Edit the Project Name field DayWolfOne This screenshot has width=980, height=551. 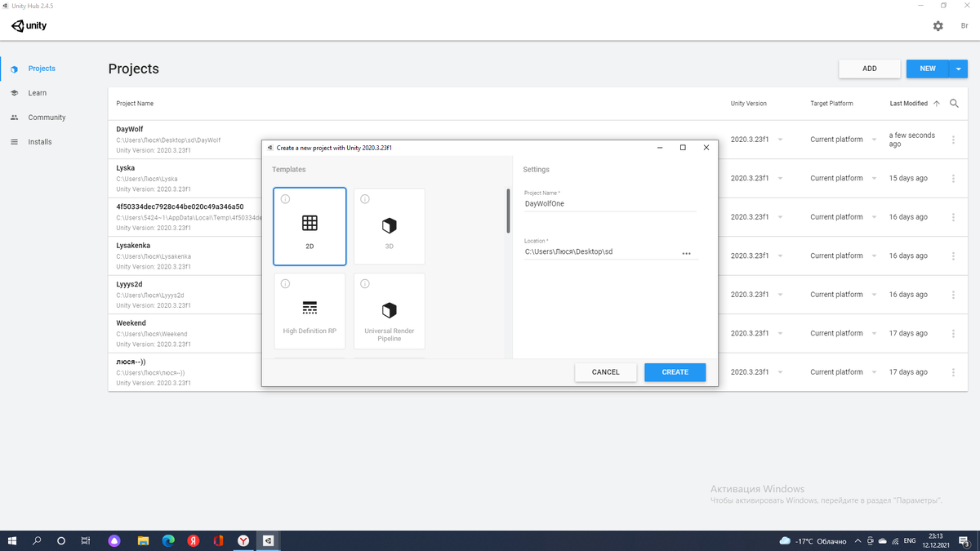610,204
